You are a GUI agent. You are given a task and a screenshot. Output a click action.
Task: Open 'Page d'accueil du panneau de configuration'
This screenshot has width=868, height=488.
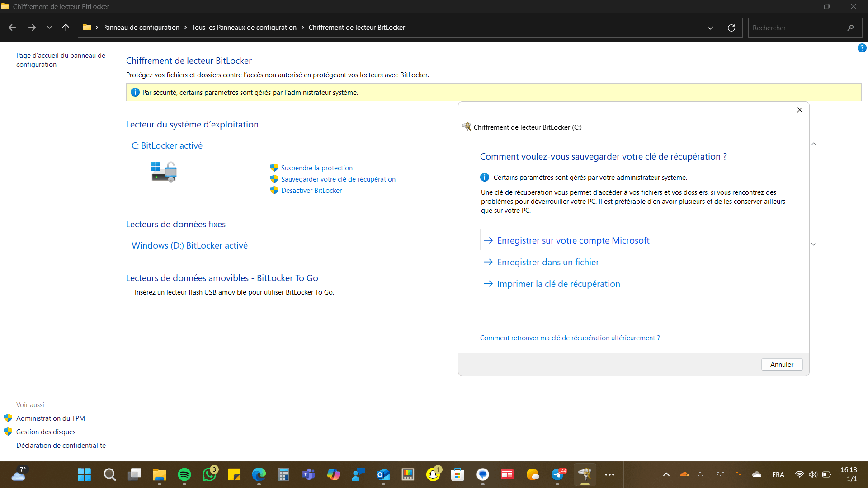pos(61,60)
